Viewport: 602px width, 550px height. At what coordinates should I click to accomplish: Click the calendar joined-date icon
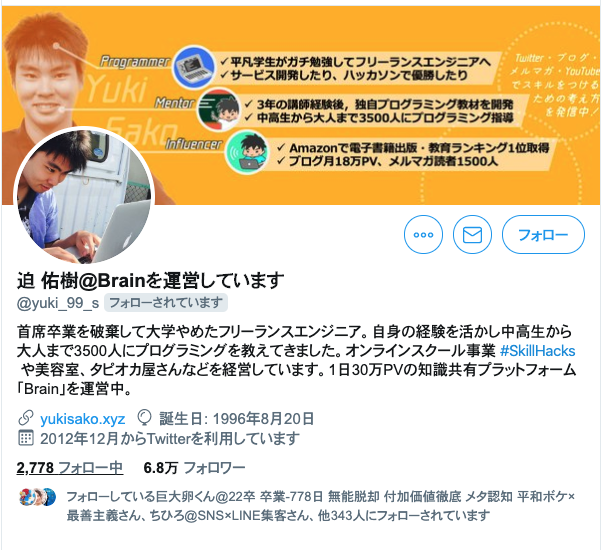pos(26,438)
